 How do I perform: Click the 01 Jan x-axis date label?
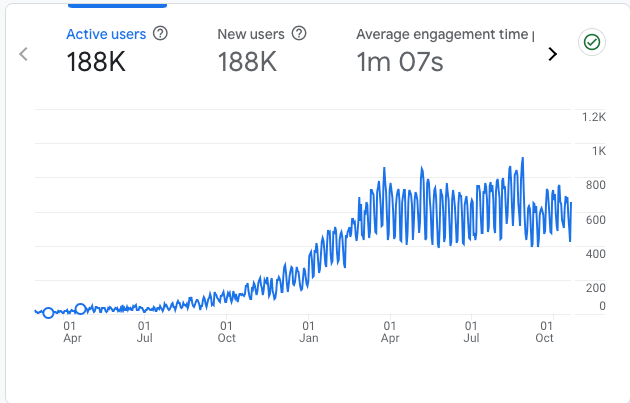pyautogui.click(x=308, y=331)
